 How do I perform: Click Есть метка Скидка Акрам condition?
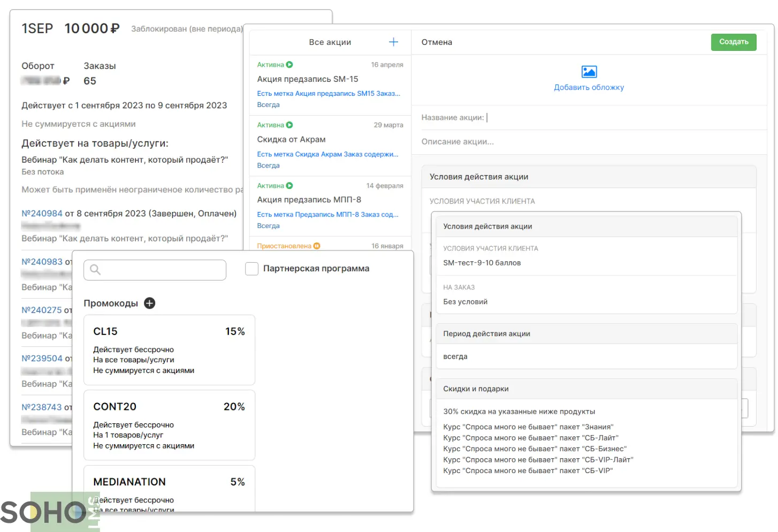[x=327, y=154]
